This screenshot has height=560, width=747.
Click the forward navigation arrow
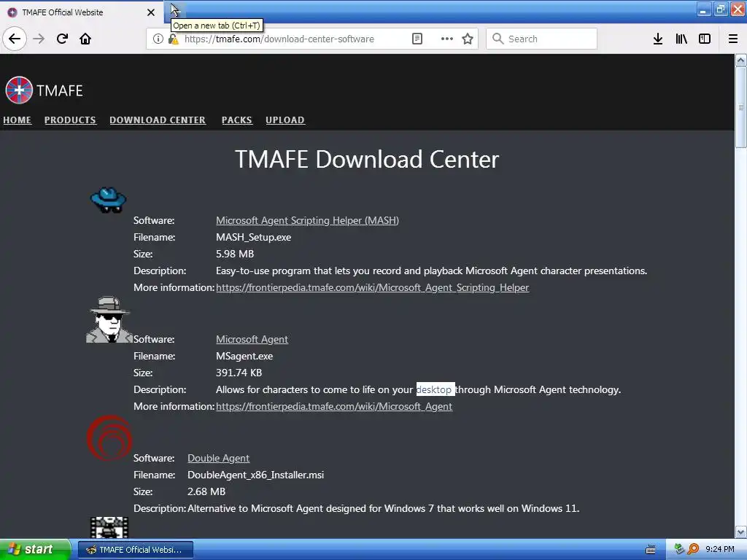pos(39,39)
